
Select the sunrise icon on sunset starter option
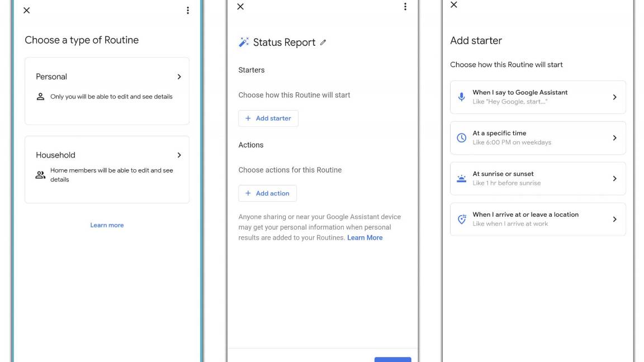tap(461, 177)
